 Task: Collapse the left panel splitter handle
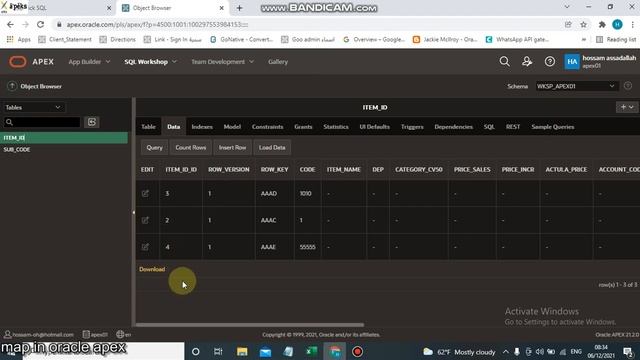pos(133,212)
